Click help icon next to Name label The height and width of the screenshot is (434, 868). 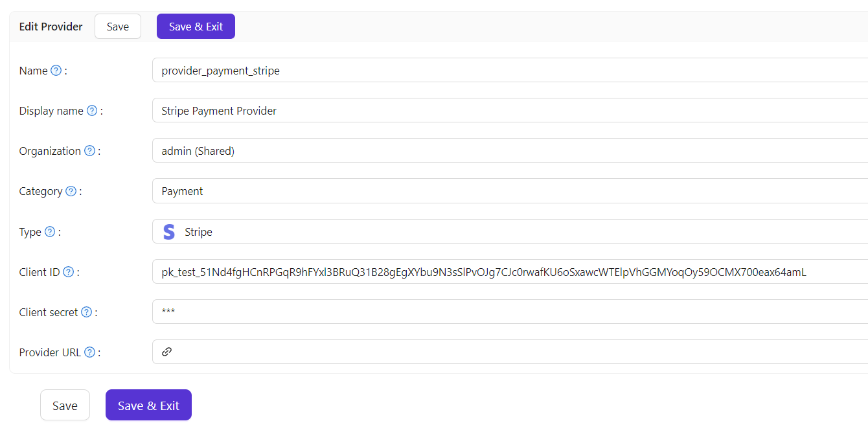[x=56, y=71]
